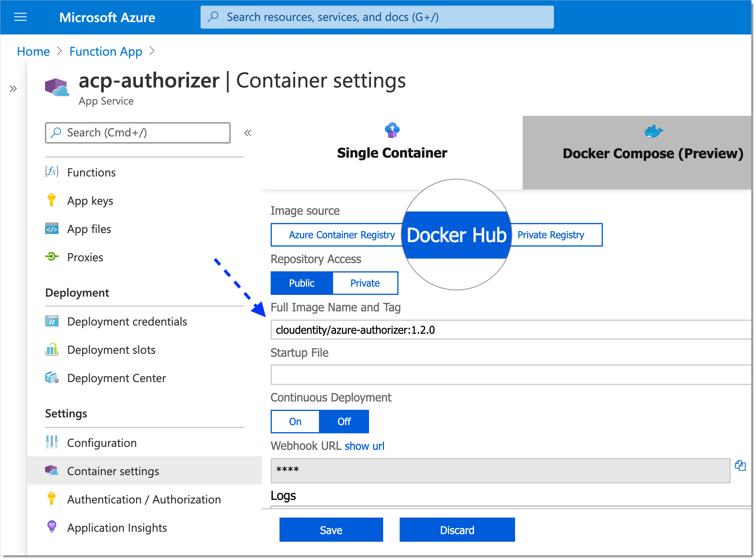
Task: Click the Configuration sliders icon
Action: [52, 442]
